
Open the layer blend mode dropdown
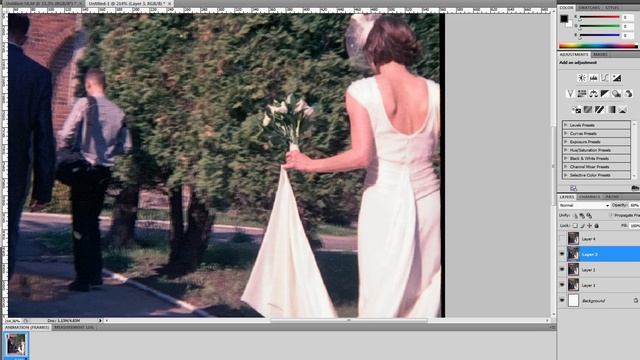click(x=584, y=205)
